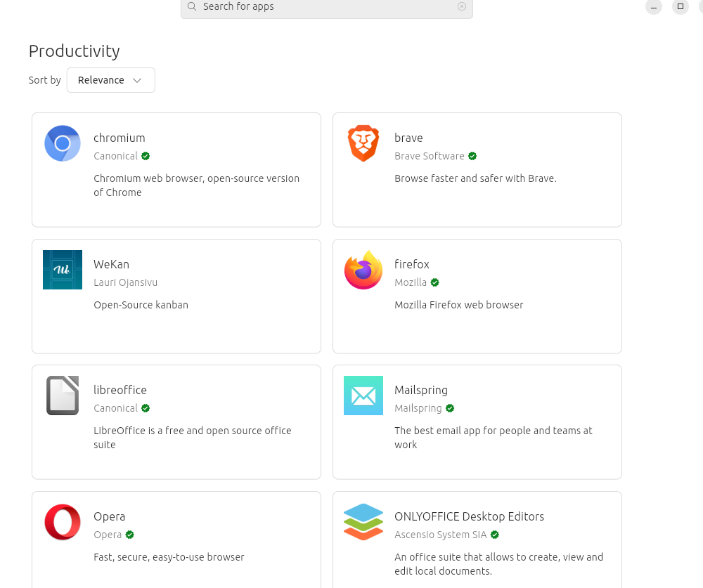
Task: Click the Mailspring envelope icon
Action: click(x=363, y=396)
